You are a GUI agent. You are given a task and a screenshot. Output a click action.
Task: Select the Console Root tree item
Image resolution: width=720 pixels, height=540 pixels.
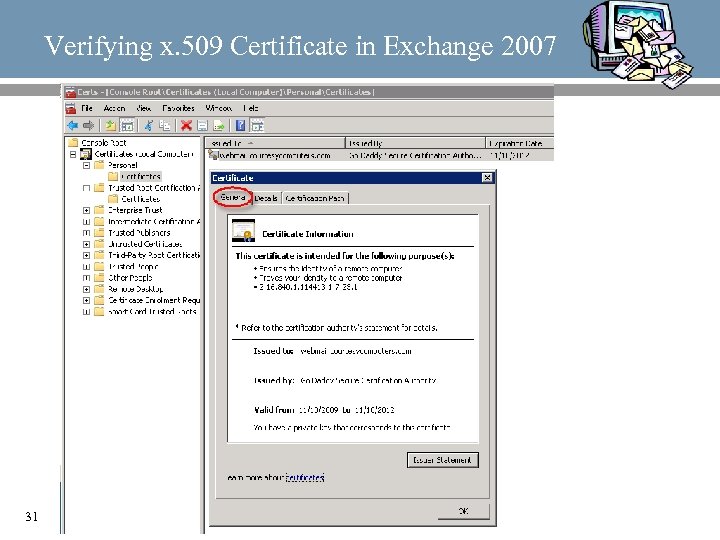pyautogui.click(x=103, y=142)
